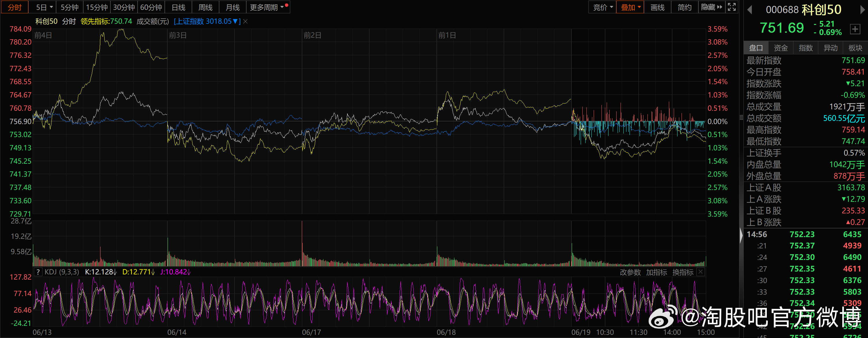
Task: Switch chart to 30分钟 period
Action: [x=124, y=7]
